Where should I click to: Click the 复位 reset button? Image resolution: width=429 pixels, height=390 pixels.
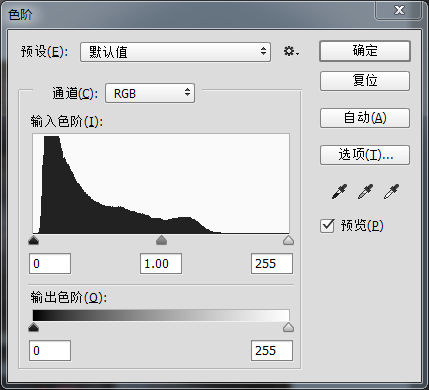[365, 81]
